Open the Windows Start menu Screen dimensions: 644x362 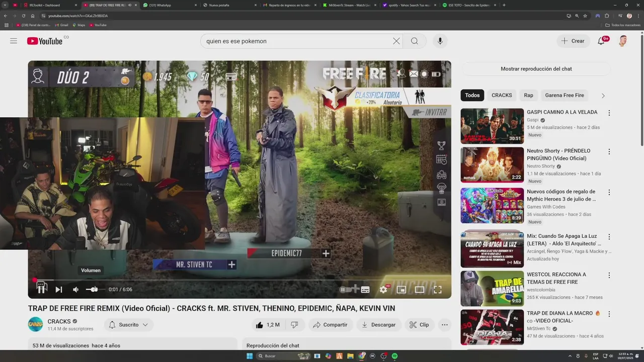pos(250,356)
